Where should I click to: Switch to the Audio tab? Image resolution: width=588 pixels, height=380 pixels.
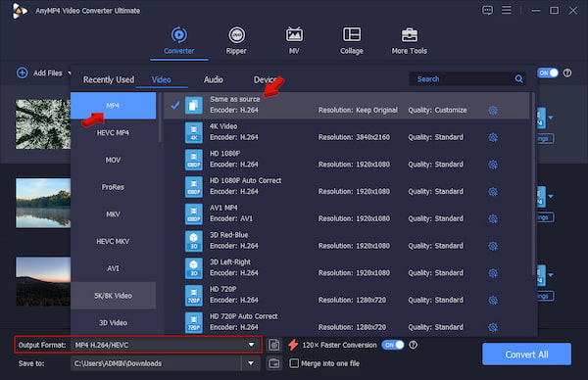coord(214,79)
